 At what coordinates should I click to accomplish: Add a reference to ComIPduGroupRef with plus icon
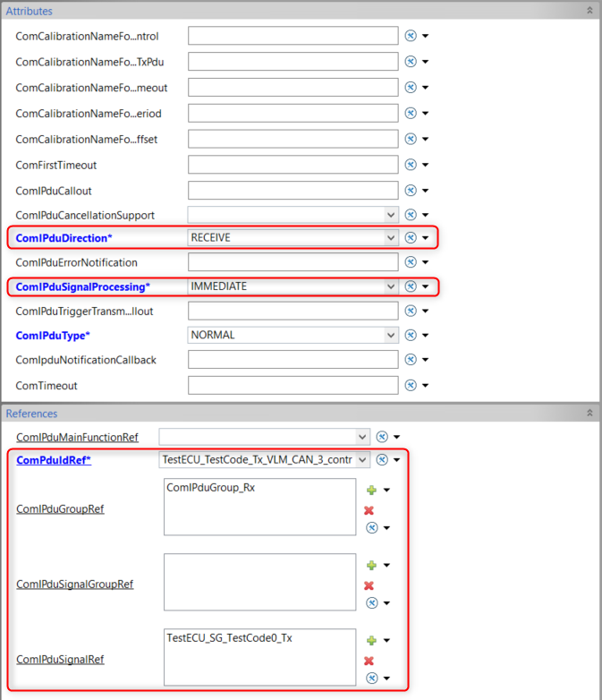tap(371, 491)
